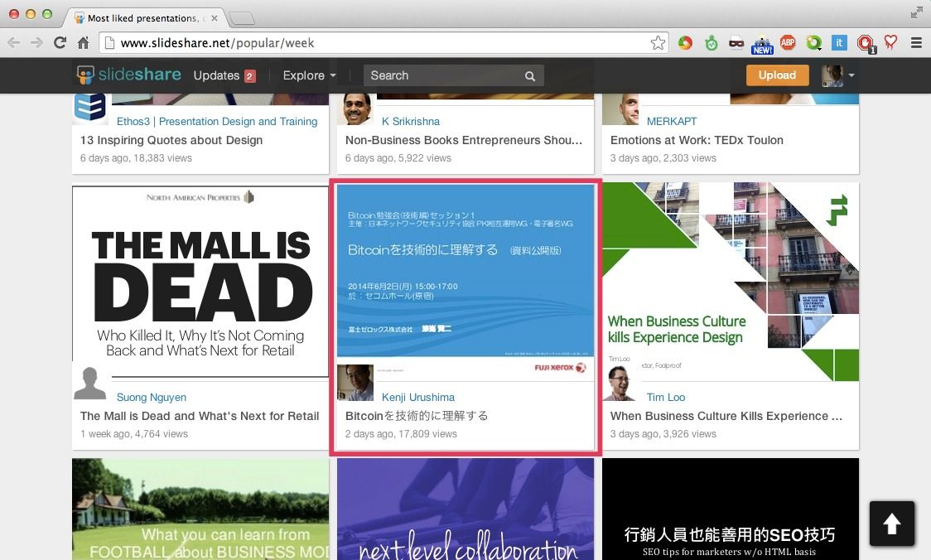Expand the Explore dropdown
931x560 pixels.
pyautogui.click(x=309, y=75)
